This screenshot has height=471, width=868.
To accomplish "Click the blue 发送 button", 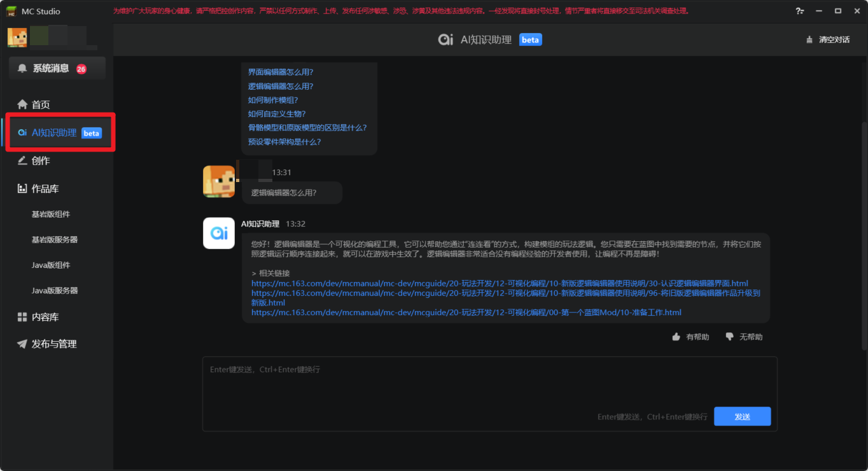I will coord(742,416).
